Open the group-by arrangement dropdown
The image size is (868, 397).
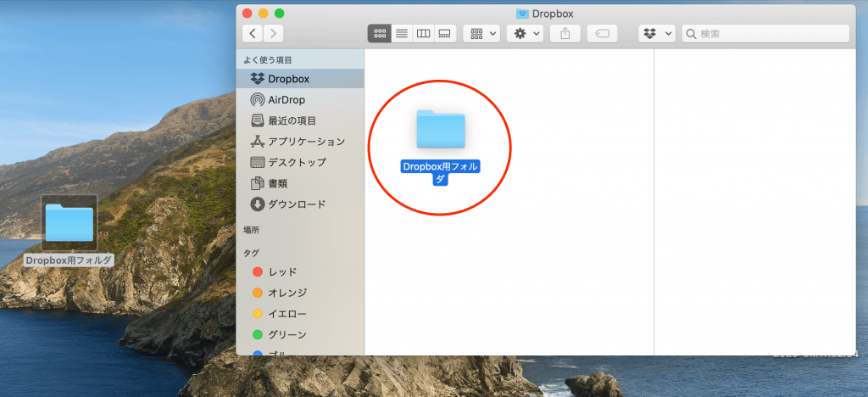pos(481,34)
